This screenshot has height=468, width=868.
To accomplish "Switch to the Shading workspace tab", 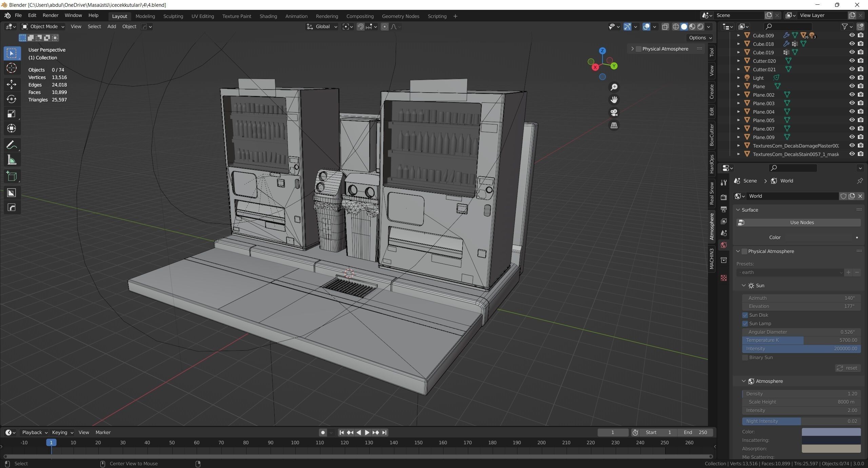I will point(268,16).
